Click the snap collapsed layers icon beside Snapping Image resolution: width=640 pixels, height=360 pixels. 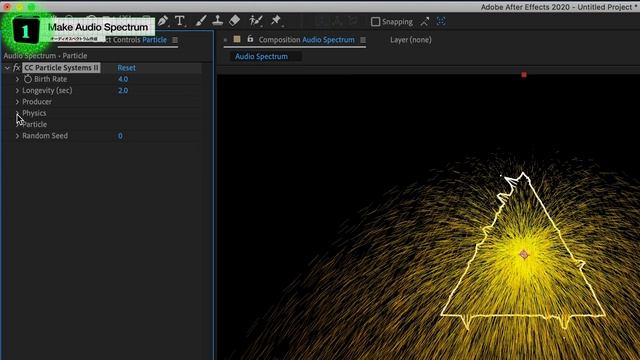[x=424, y=22]
